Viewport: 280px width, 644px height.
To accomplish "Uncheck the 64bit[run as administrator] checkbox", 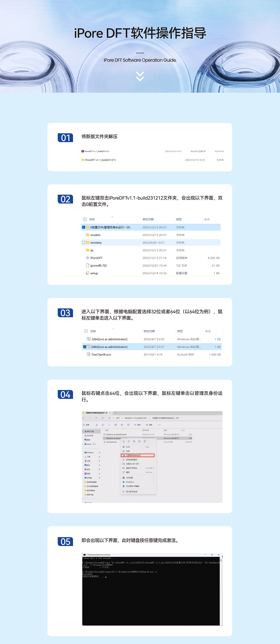I will (85, 347).
